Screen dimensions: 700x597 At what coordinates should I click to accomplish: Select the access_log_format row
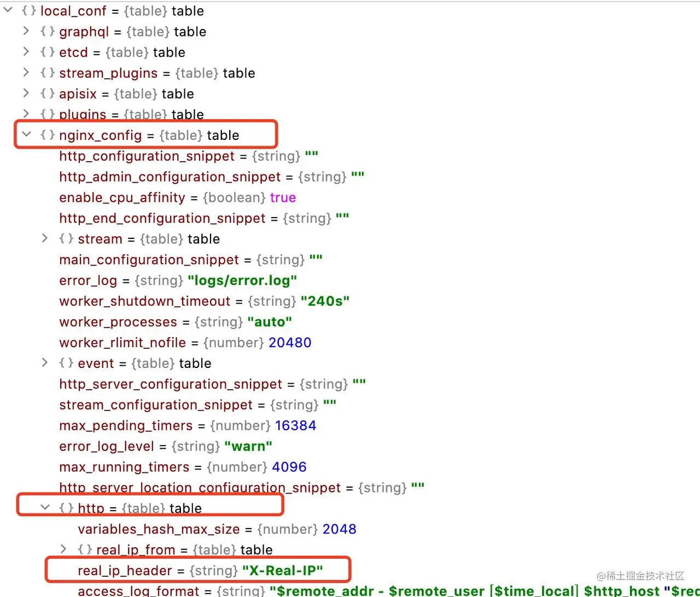[x=389, y=590]
